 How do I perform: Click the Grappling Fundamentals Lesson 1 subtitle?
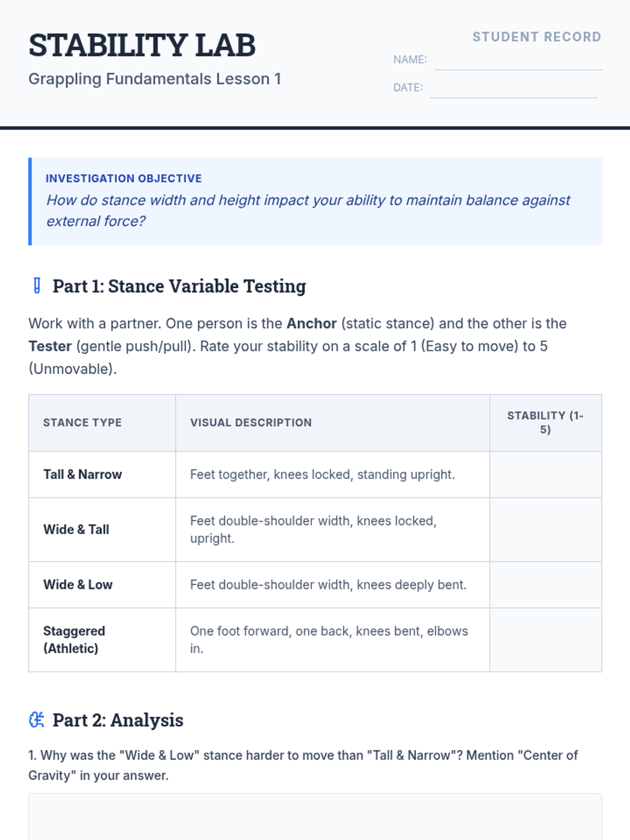tap(155, 79)
